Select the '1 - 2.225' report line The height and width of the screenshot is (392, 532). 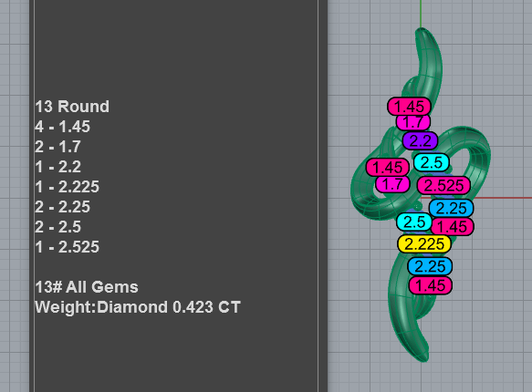click(x=68, y=187)
